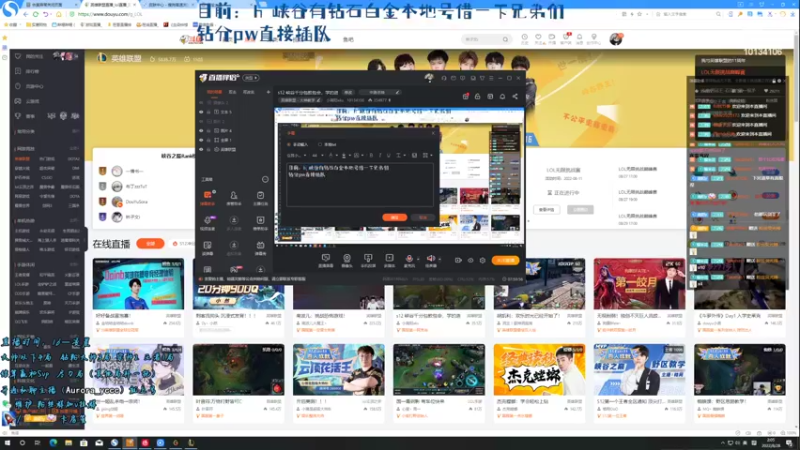Toggle underline formatting in text dialog
This screenshot has width=800, height=450.
[389, 155]
